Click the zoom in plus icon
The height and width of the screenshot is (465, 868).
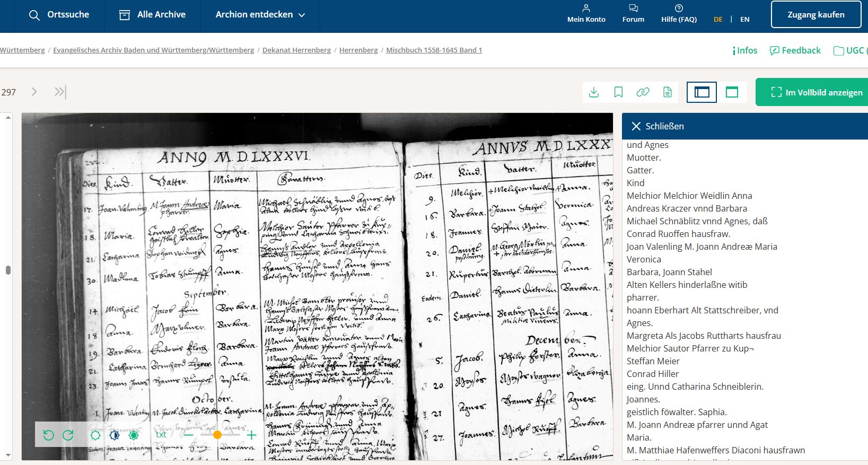tap(251, 435)
